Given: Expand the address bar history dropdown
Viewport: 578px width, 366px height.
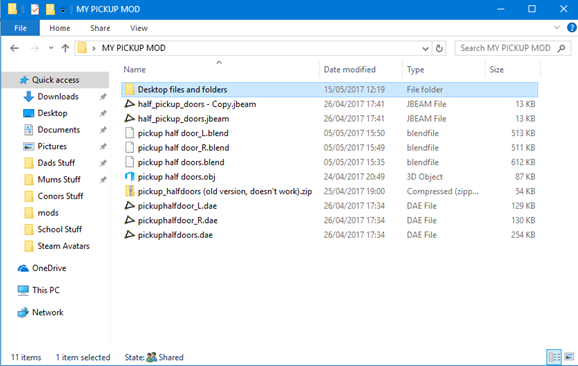Looking at the screenshot, I should tap(425, 48).
